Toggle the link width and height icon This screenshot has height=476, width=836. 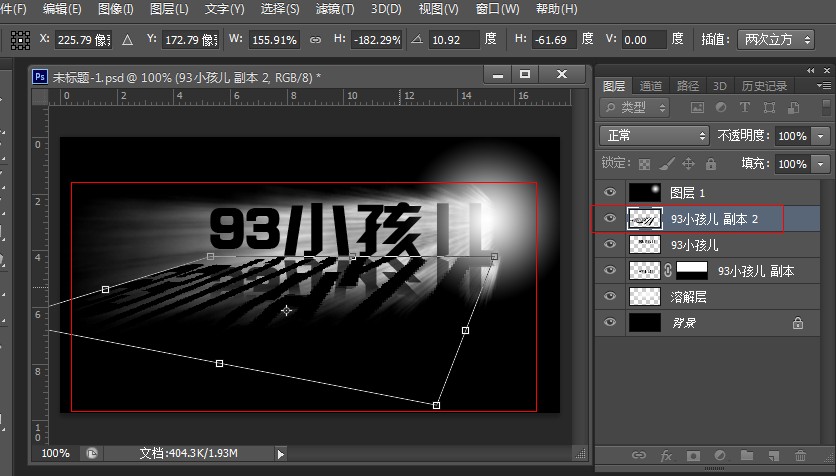point(315,40)
